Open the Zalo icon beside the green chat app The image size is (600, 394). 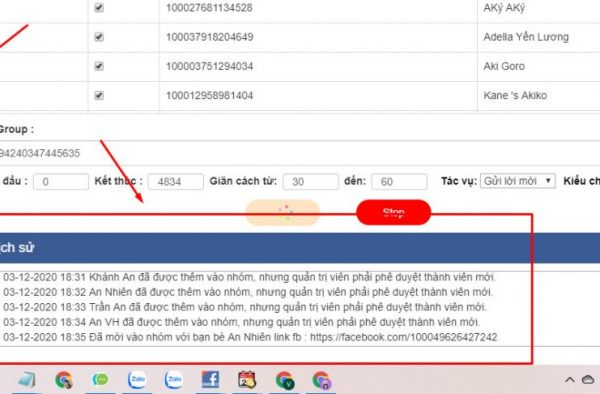pos(137,379)
